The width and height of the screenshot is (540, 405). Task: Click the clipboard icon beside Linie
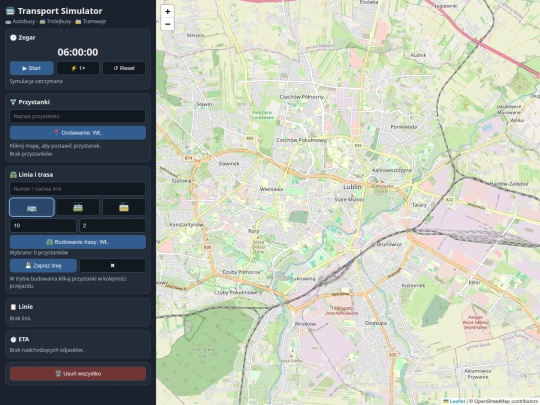[x=13, y=307]
